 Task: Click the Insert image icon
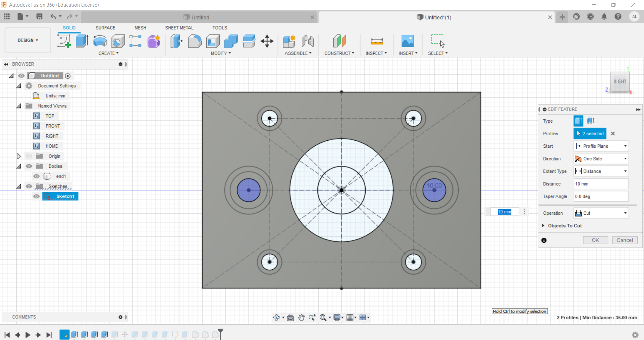[408, 41]
